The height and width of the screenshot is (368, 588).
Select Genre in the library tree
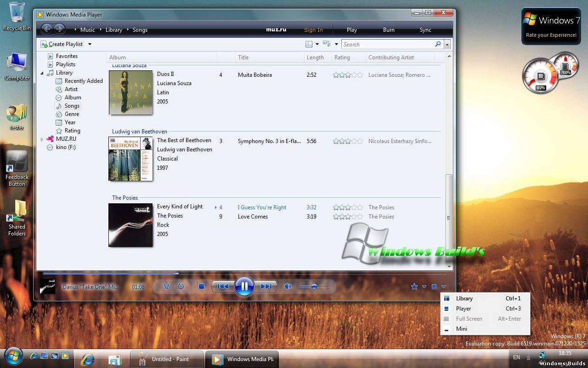(72, 114)
